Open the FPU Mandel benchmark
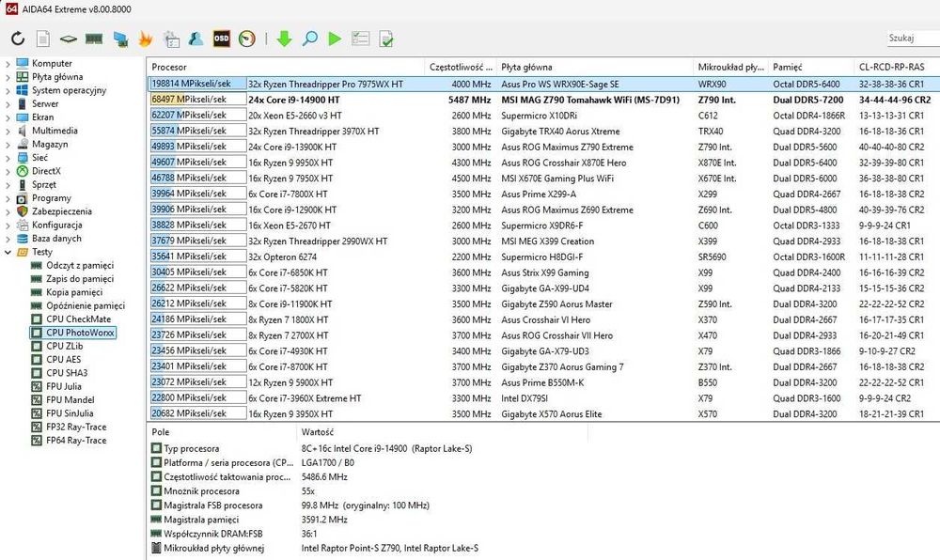This screenshot has width=940, height=560. coord(70,399)
